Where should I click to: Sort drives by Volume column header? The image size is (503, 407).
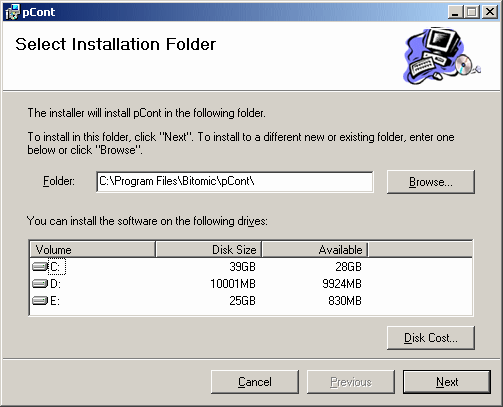pyautogui.click(x=93, y=250)
